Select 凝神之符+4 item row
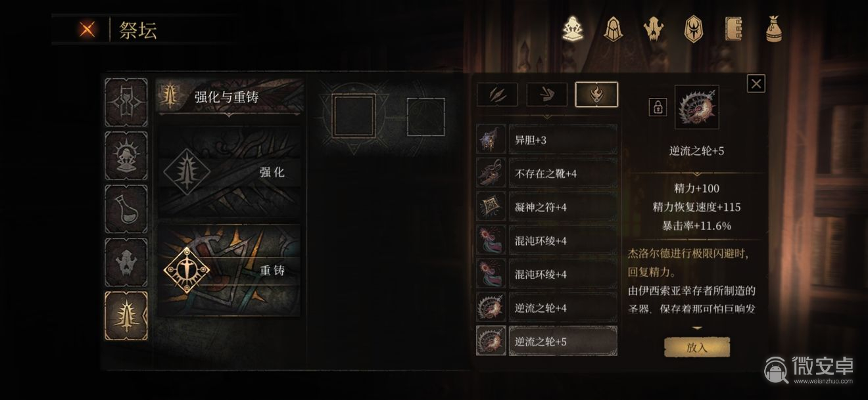 (x=546, y=207)
